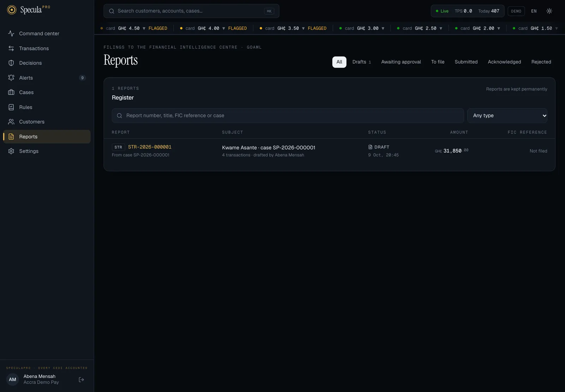This screenshot has height=392, width=565.
Task: Open Settings from sidebar
Action: pos(47,151)
